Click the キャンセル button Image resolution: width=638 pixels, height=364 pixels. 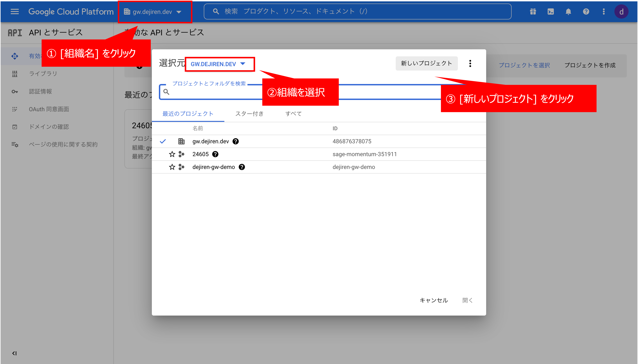pos(434,300)
